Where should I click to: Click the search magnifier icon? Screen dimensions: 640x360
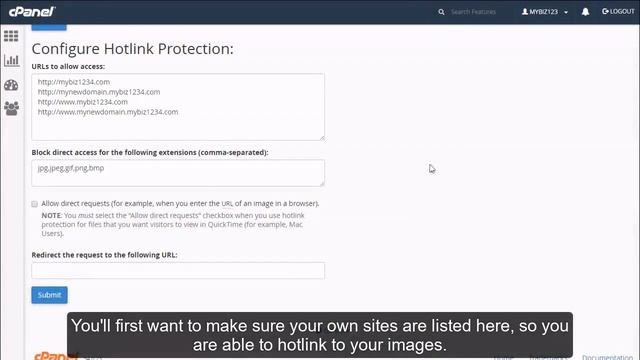(x=441, y=12)
